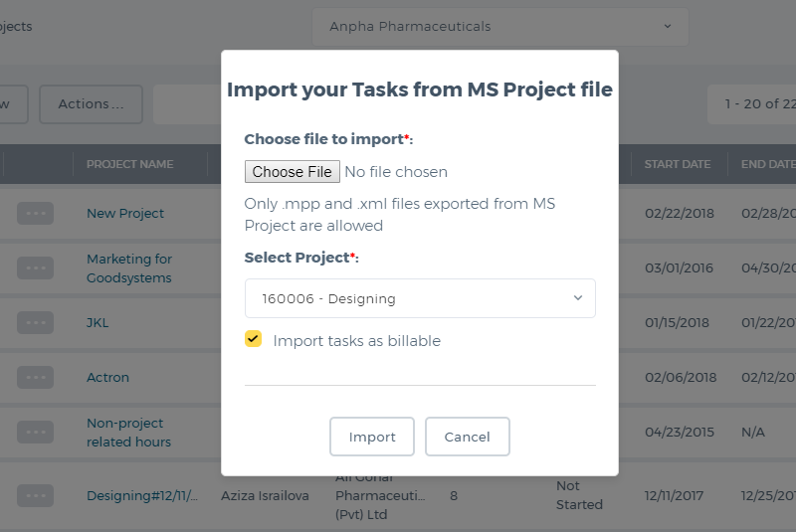Open ellipsis menu for Non-project related hours row

click(x=35, y=433)
